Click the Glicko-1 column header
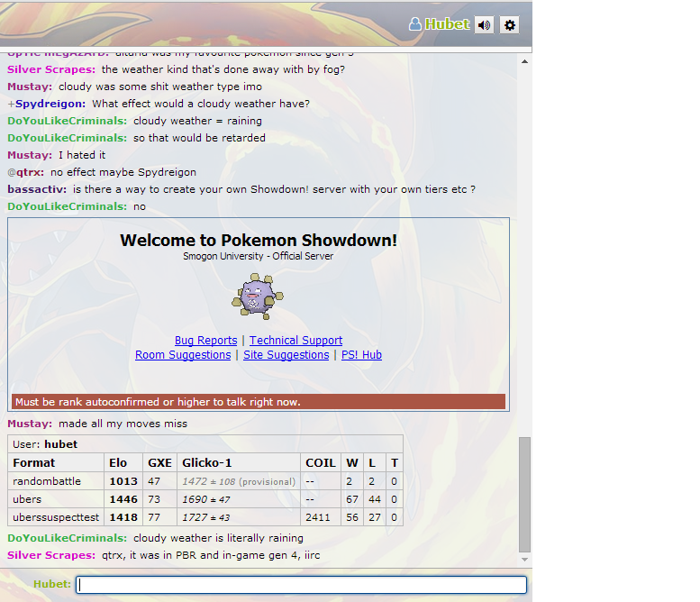The image size is (700, 602). (239, 462)
